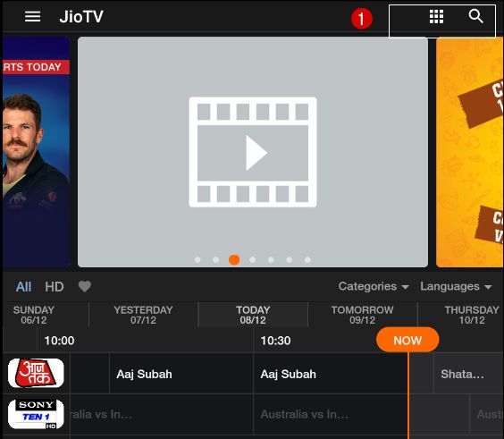Select the fifth carousel dot
Image resolution: width=504 pixels, height=439 pixels.
[x=271, y=259]
